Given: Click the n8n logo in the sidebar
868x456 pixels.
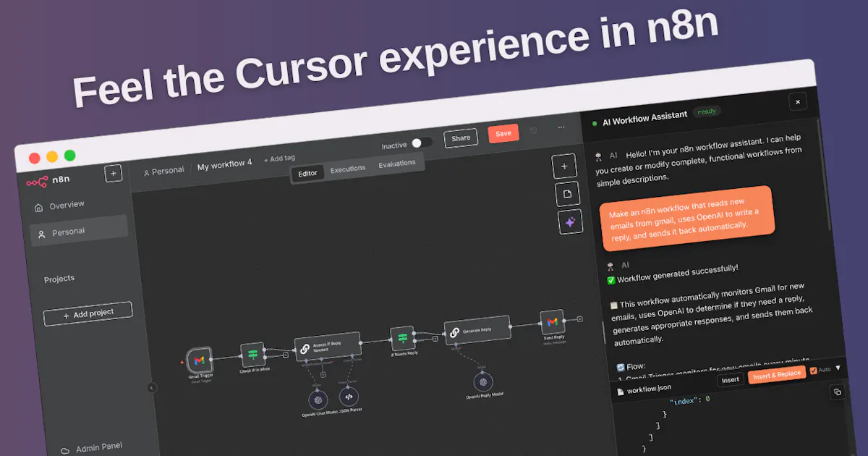Looking at the screenshot, I should [48, 180].
